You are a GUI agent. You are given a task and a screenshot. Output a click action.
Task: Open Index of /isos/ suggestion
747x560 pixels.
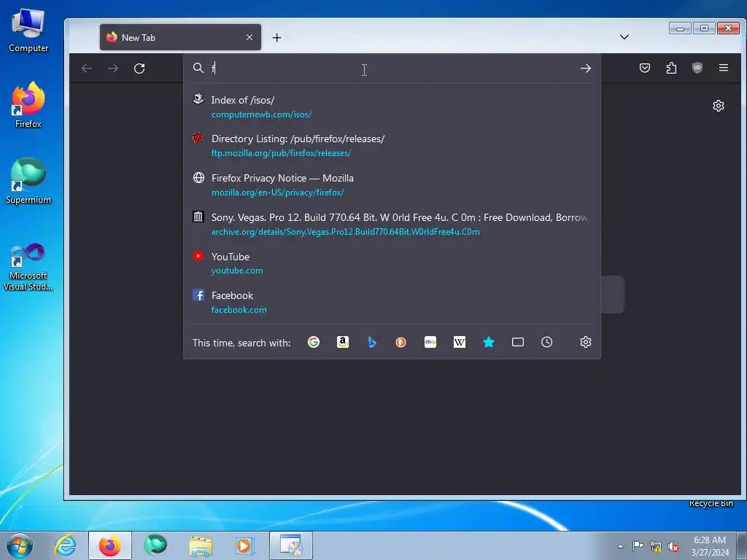coord(392,106)
